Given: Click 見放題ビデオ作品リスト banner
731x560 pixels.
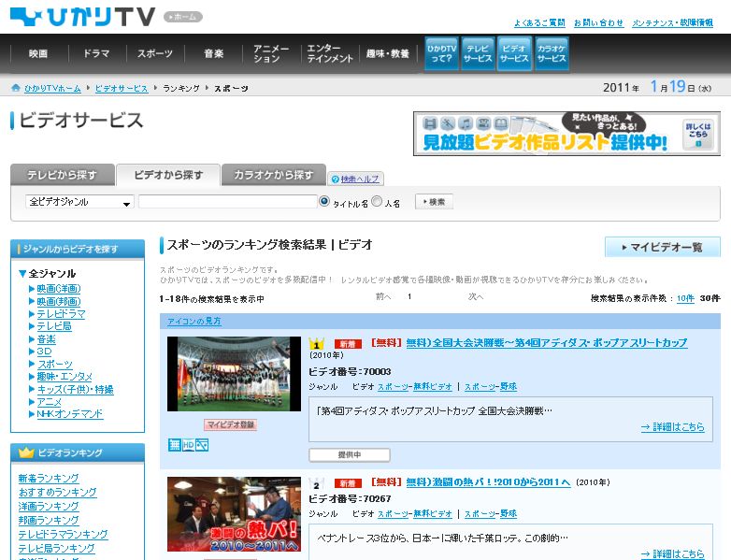Looking at the screenshot, I should [x=566, y=134].
